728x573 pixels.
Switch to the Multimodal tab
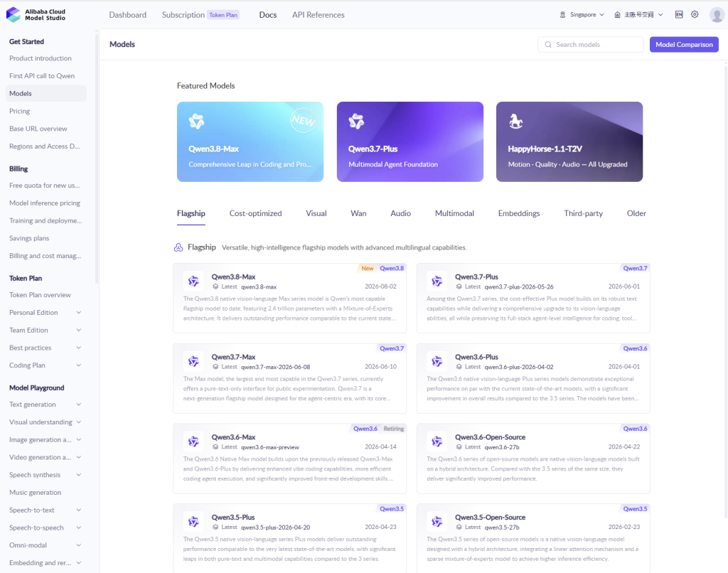click(454, 213)
